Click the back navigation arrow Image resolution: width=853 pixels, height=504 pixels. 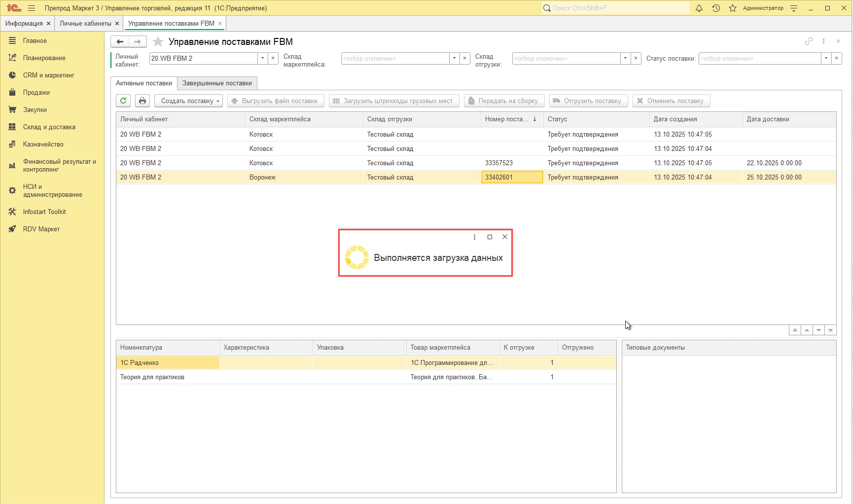(120, 42)
